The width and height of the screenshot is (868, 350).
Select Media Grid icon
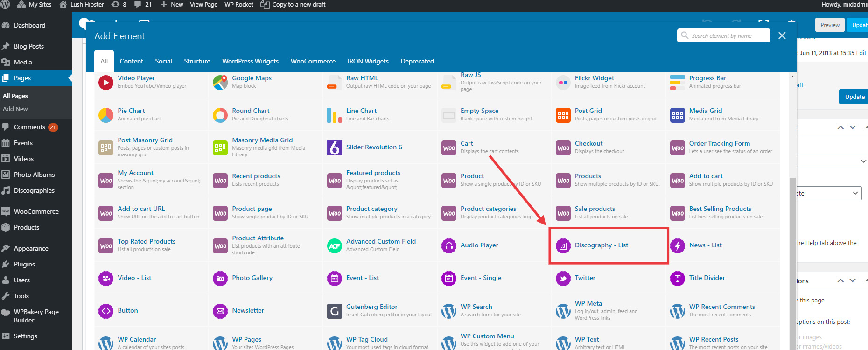(x=678, y=115)
